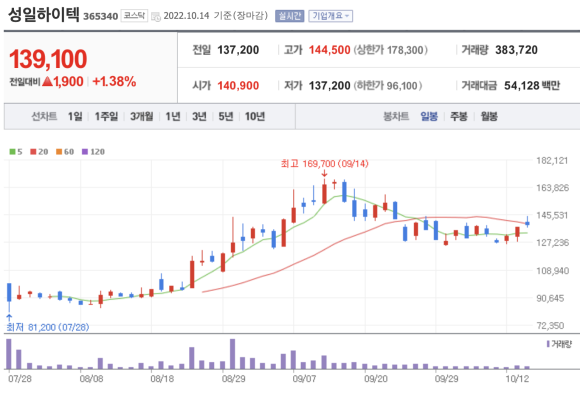This screenshot has width=580, height=393.
Task: Select the 3개월 line chart period
Action: tap(142, 117)
